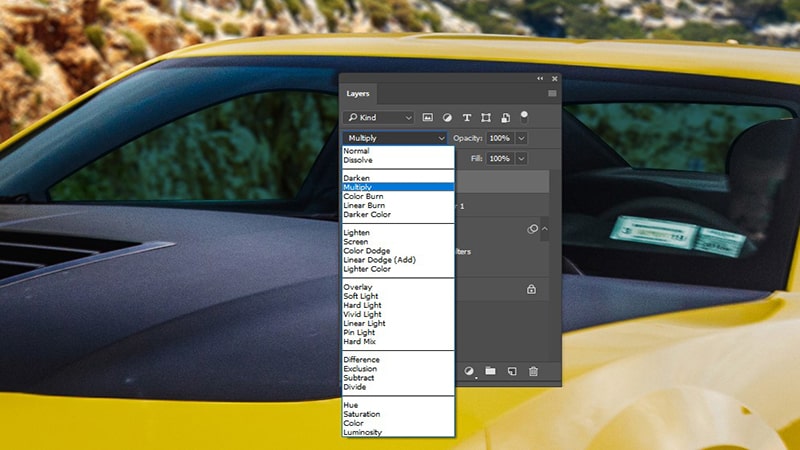Image resolution: width=800 pixels, height=450 pixels.
Task: Create new fill or adjustment layer
Action: [469, 371]
